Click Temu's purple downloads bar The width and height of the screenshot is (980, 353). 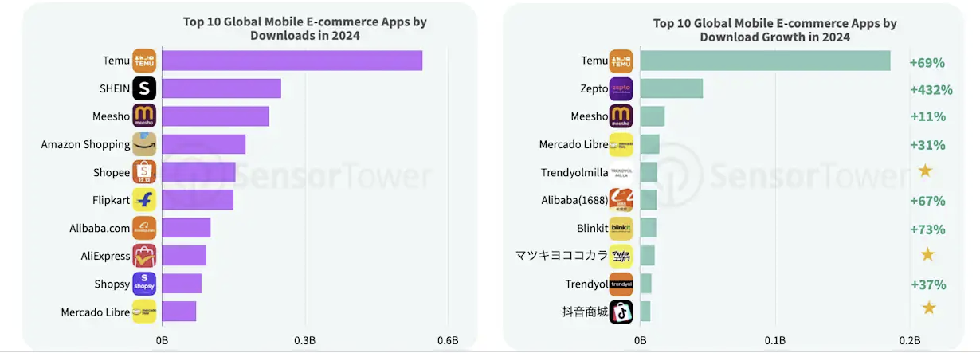[x=292, y=61]
